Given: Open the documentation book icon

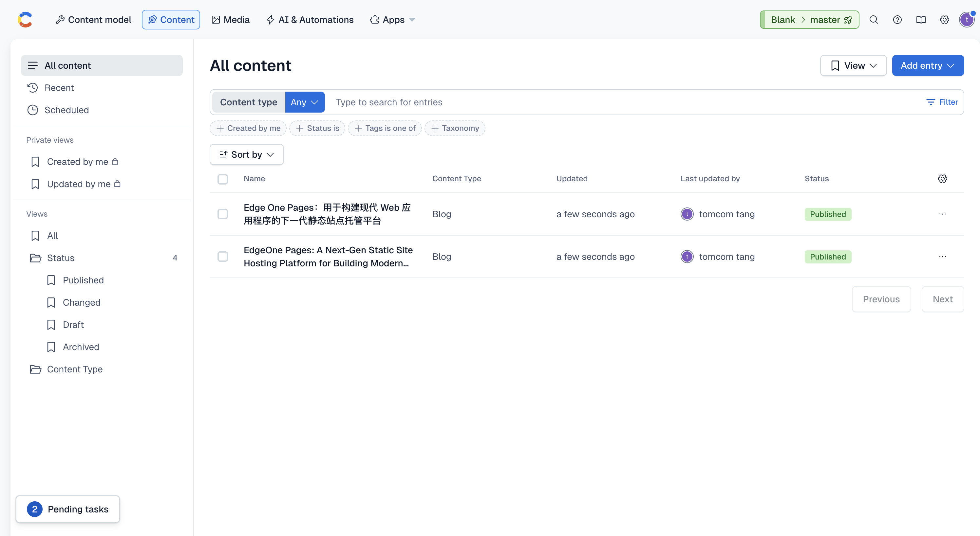Looking at the screenshot, I should (x=921, y=19).
